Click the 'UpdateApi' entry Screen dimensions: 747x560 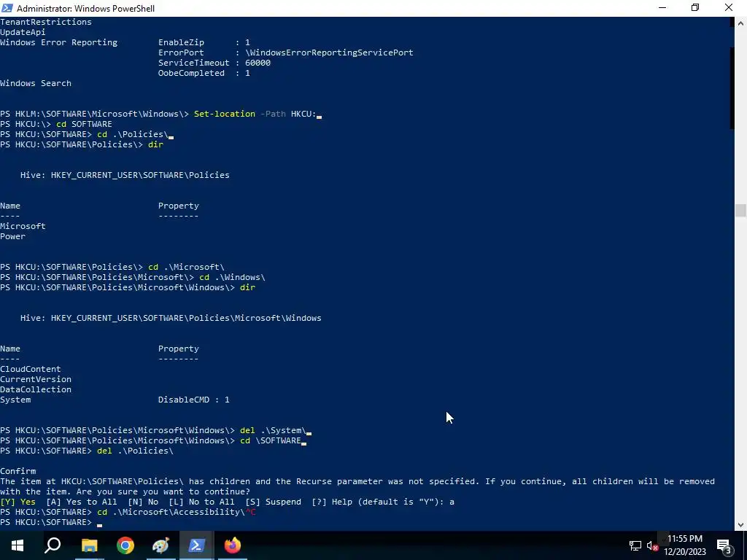tap(23, 32)
